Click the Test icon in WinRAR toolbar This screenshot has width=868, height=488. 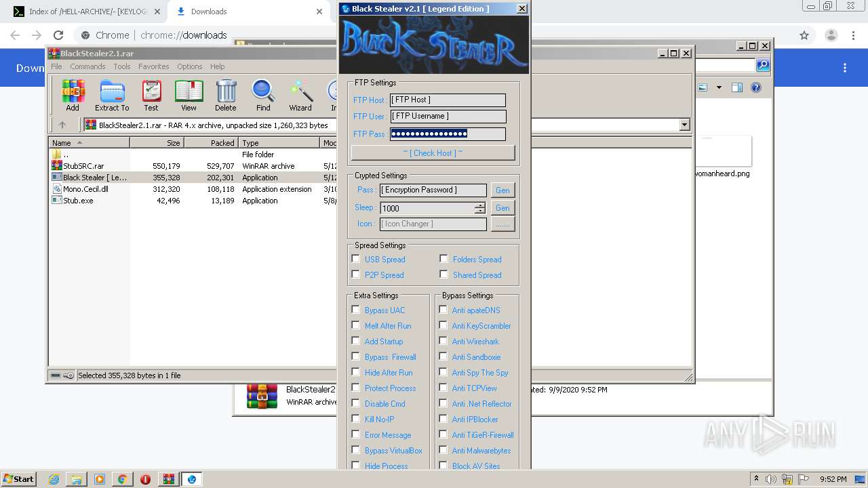[x=151, y=95]
